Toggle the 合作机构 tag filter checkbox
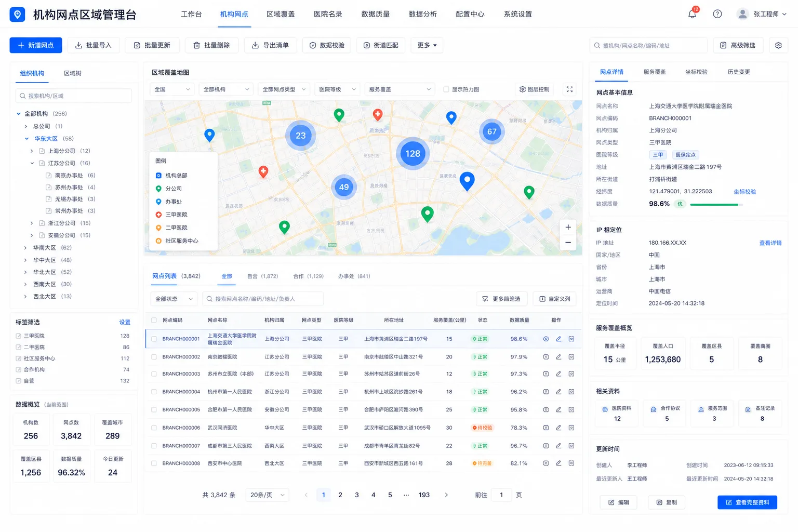This screenshot has height=532, width=798. (19, 369)
